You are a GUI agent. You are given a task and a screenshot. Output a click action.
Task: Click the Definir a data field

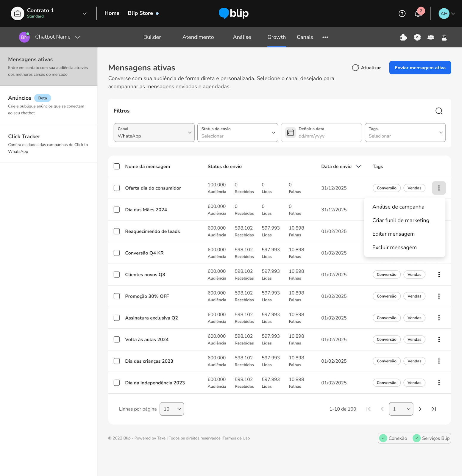click(321, 133)
